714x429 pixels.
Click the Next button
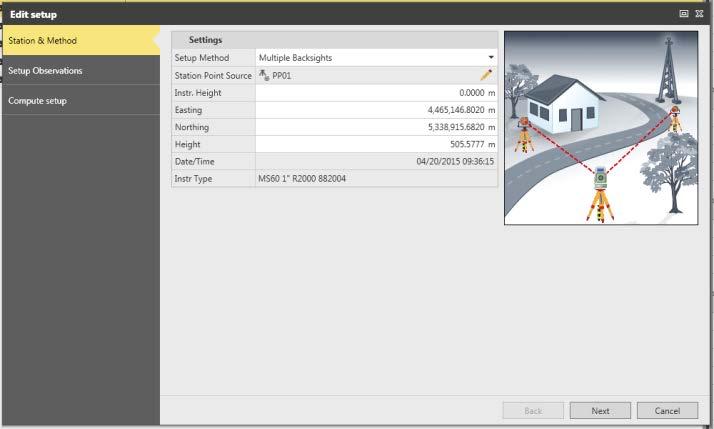pos(600,411)
